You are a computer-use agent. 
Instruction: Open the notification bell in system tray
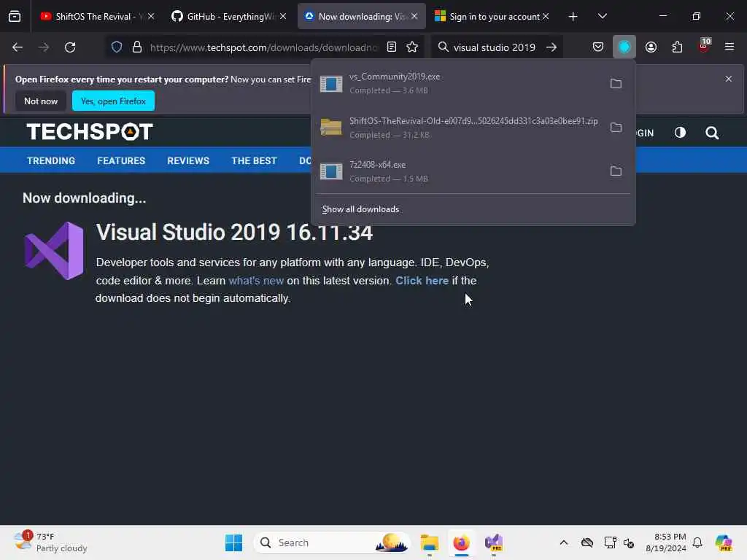pyautogui.click(x=697, y=542)
